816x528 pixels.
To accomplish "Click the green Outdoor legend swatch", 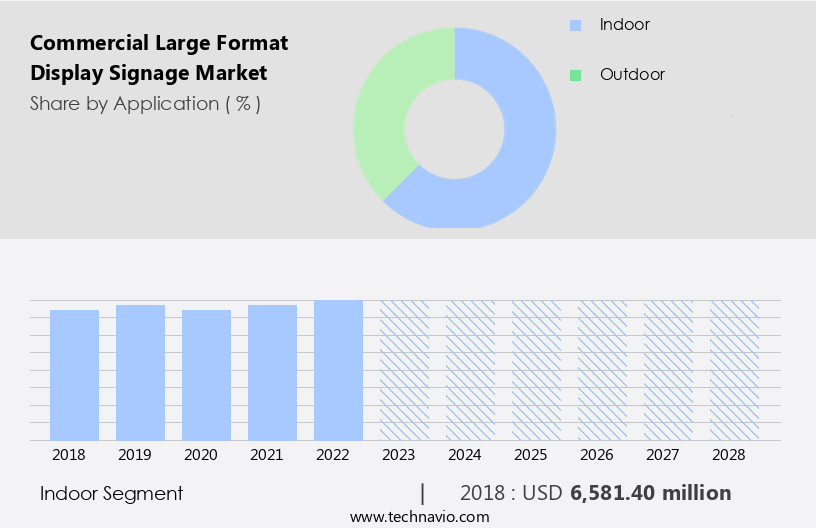I will 575,75.
